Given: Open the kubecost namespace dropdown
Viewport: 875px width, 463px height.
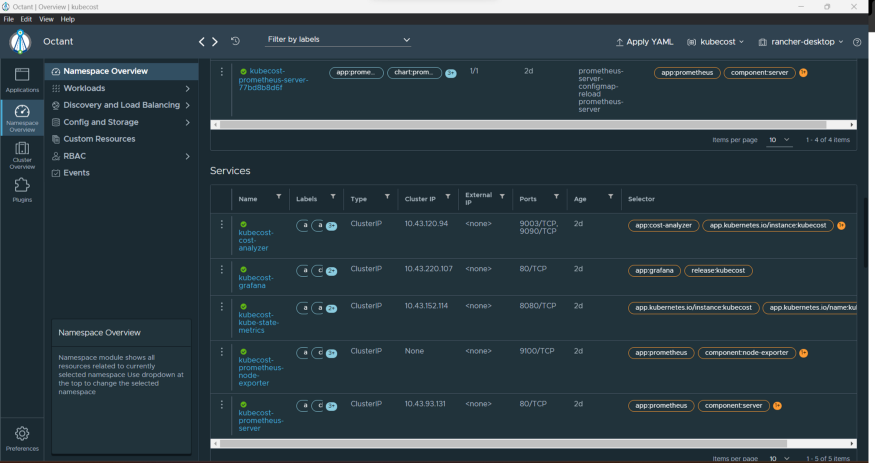Looking at the screenshot, I should click(716, 42).
